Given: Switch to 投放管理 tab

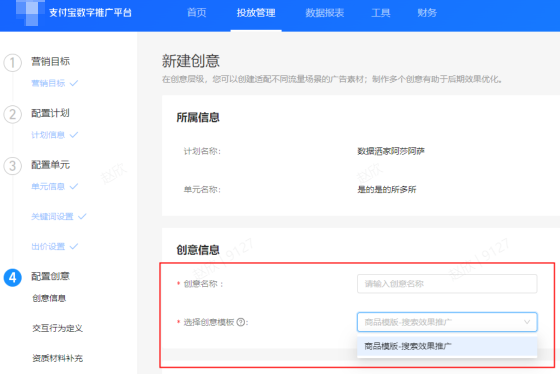Looking at the screenshot, I should pos(256,13).
